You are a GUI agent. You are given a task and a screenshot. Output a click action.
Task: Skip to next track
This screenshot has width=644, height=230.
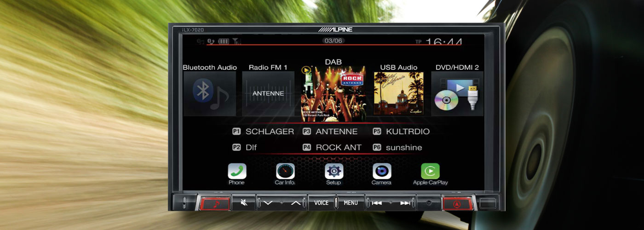[x=405, y=203]
